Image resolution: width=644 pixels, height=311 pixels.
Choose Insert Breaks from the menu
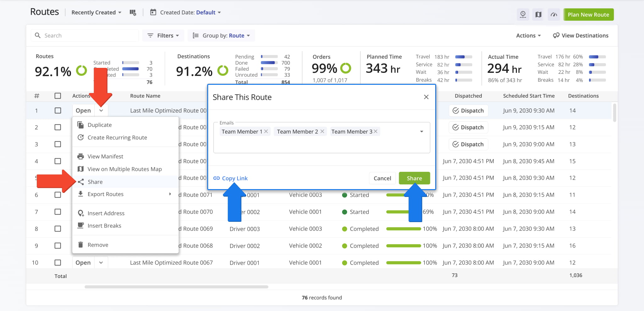(x=104, y=226)
